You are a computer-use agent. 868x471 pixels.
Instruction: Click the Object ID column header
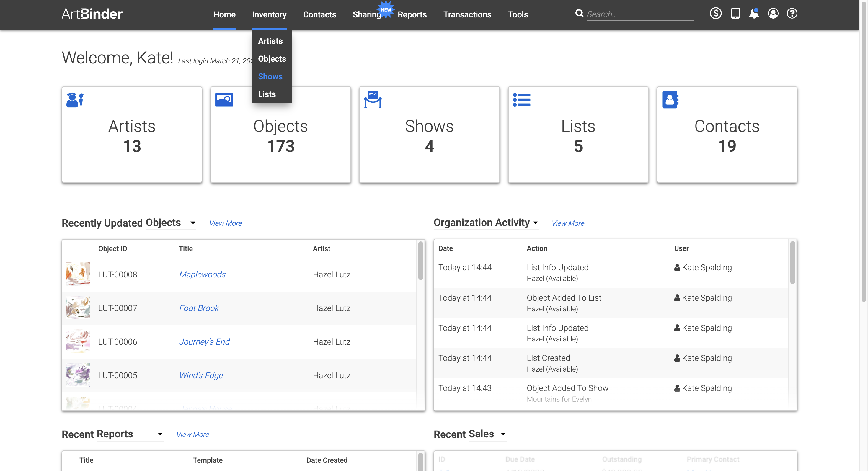coord(112,249)
